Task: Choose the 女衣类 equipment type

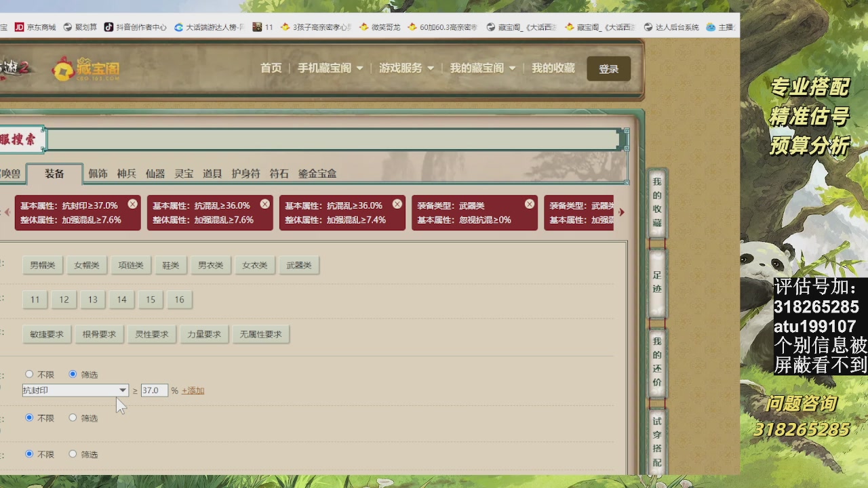Action: (255, 265)
